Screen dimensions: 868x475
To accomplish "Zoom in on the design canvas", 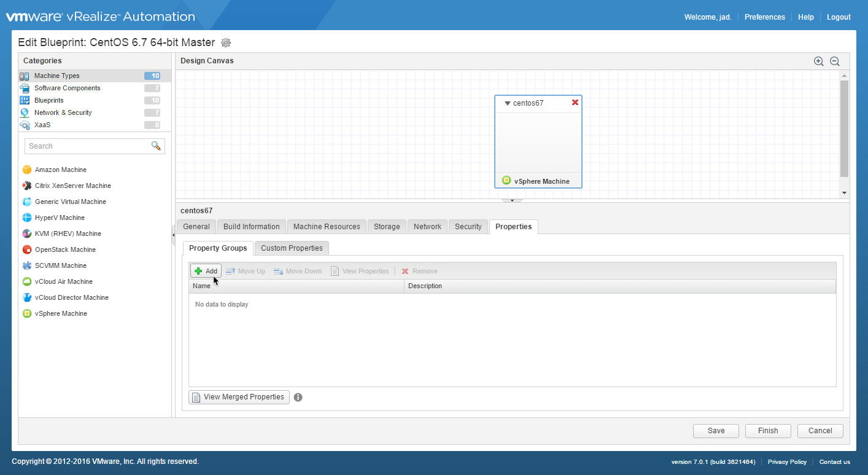I will (818, 61).
